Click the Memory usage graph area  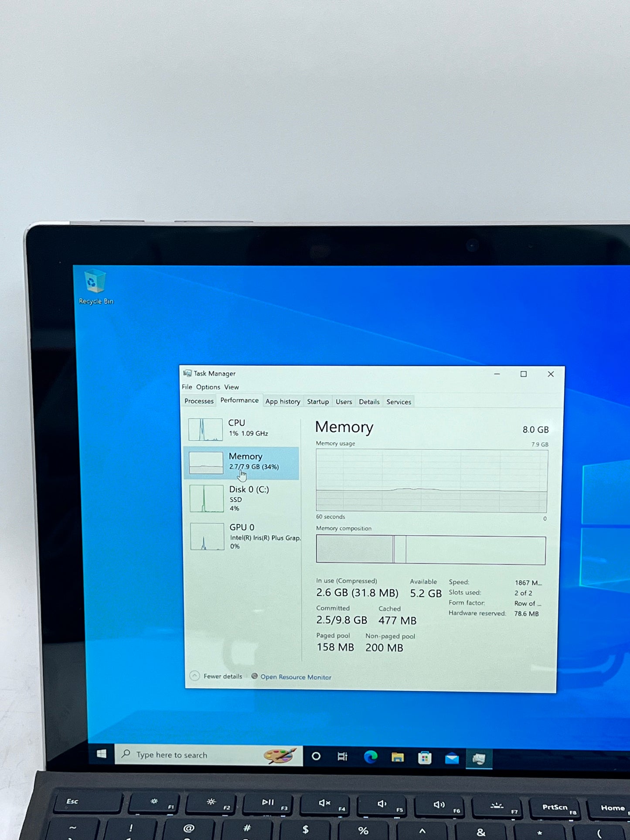431,480
